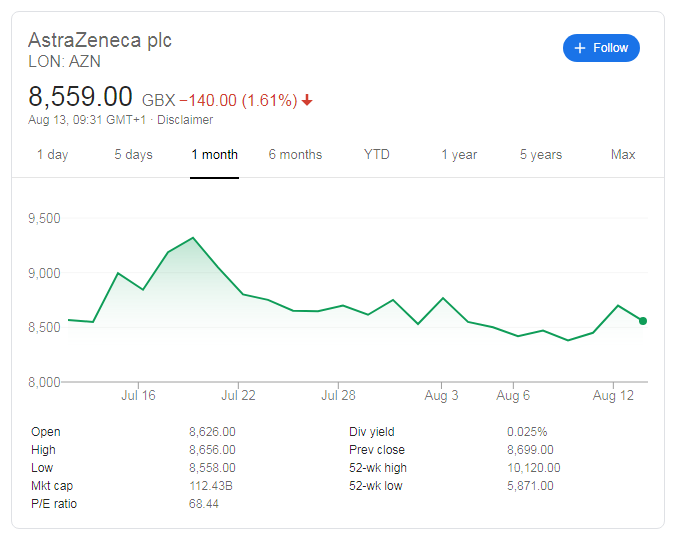View the 1 year chart
The height and width of the screenshot is (537, 683).
[459, 155]
